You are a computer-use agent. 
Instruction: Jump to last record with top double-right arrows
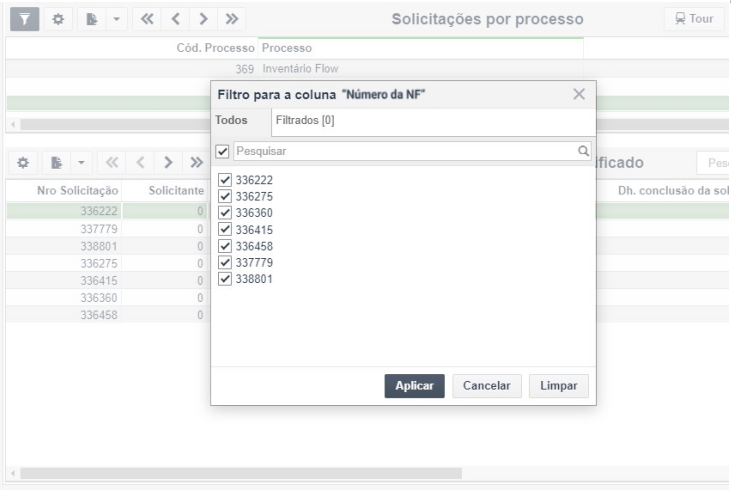[232, 19]
